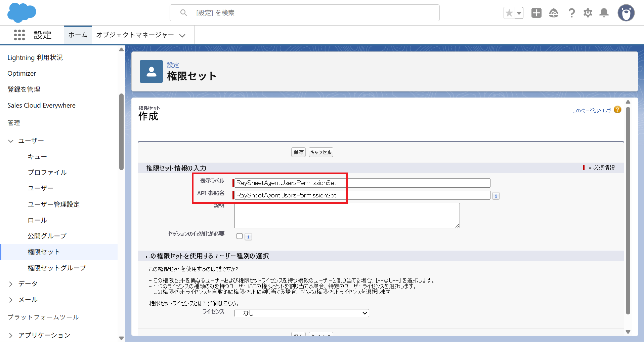Collapse the ユーザー tree section
Image resolution: width=644 pixels, height=342 pixels.
coord(11,141)
